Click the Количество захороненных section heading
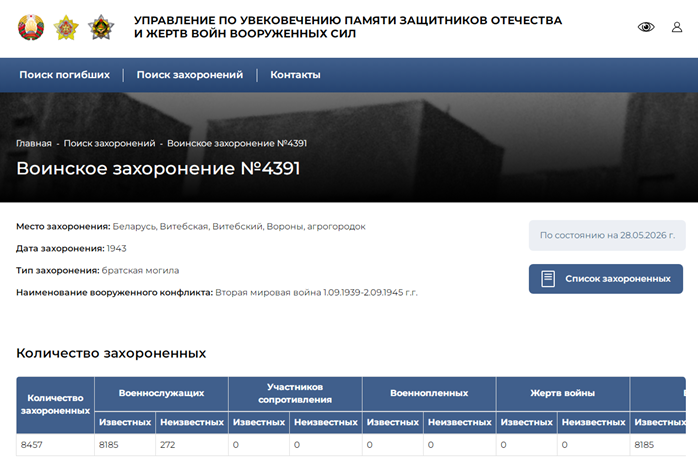Image resolution: width=698 pixels, height=461 pixels. click(111, 353)
